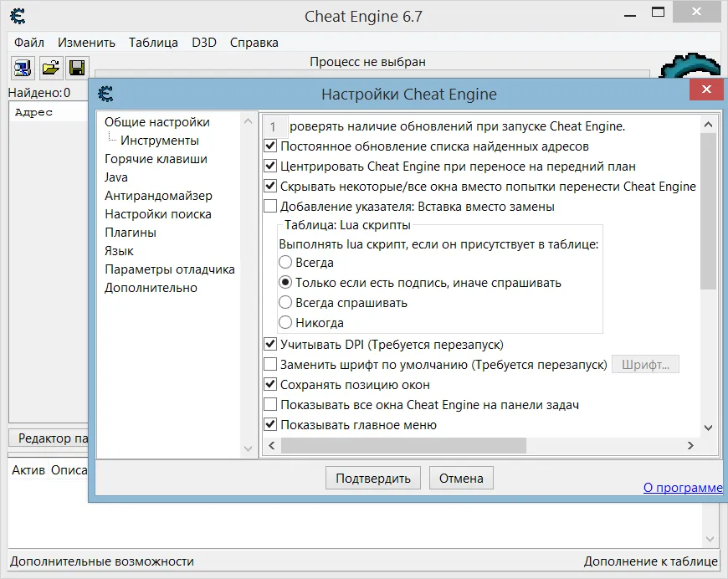
Task: Open the Изменить menu
Action: (86, 43)
